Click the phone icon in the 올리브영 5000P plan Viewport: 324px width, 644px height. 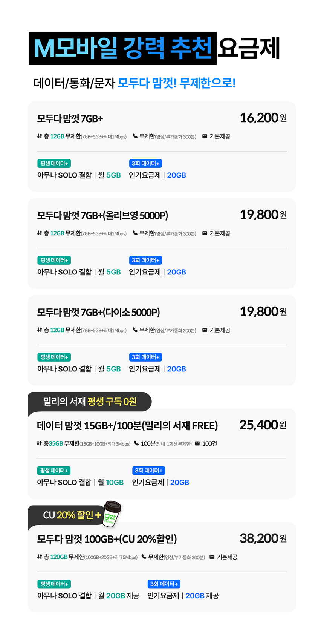135,233
